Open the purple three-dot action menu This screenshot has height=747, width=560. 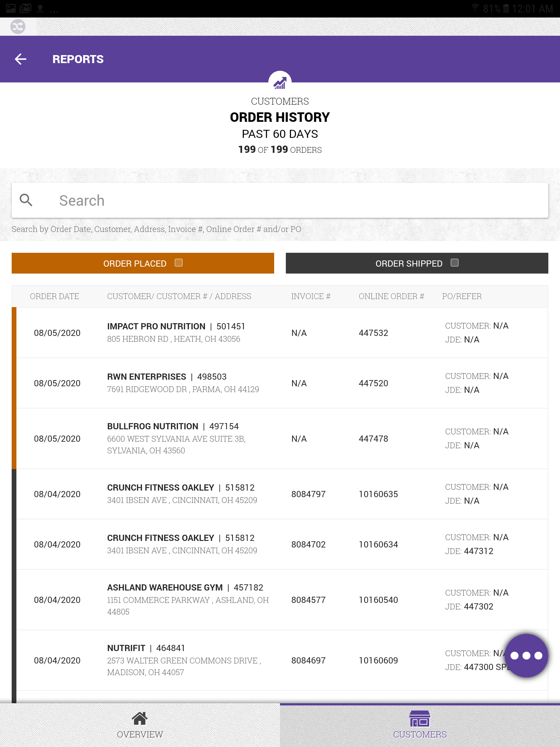(526, 655)
